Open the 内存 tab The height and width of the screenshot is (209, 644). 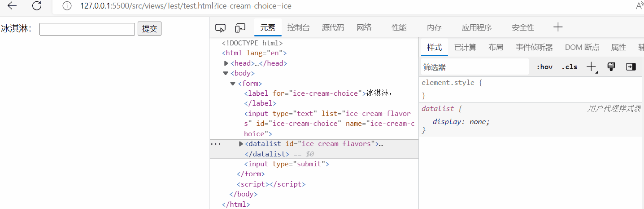(435, 27)
